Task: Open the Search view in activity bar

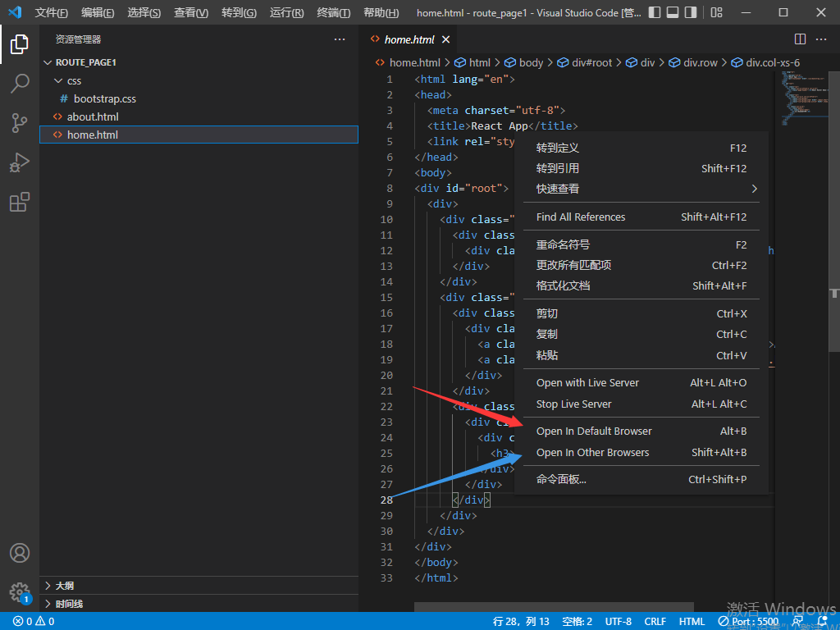Action: pyautogui.click(x=20, y=84)
